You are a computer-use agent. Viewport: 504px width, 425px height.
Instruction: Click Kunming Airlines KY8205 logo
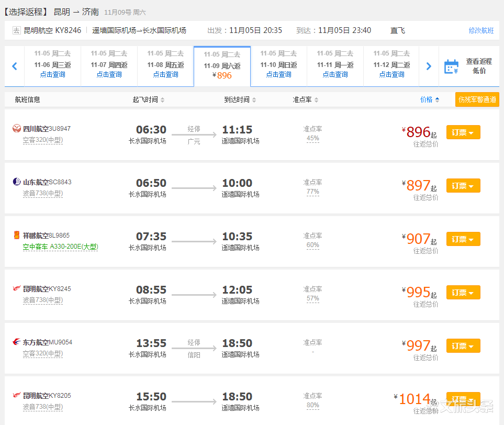tap(17, 395)
